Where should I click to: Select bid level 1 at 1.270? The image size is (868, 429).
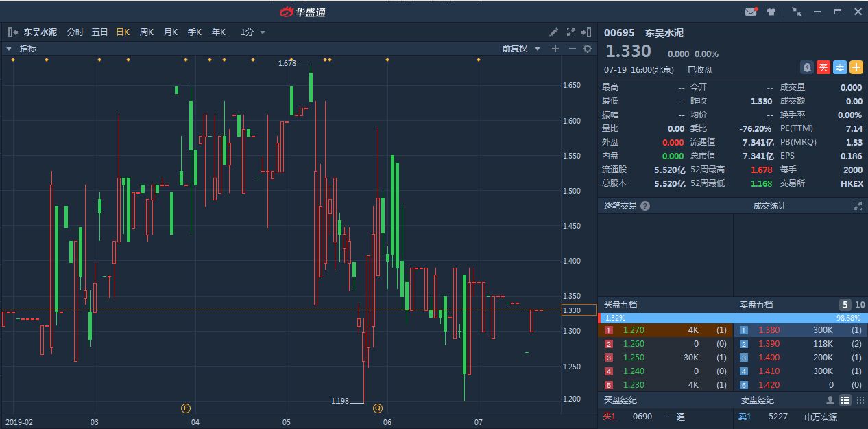click(665, 330)
